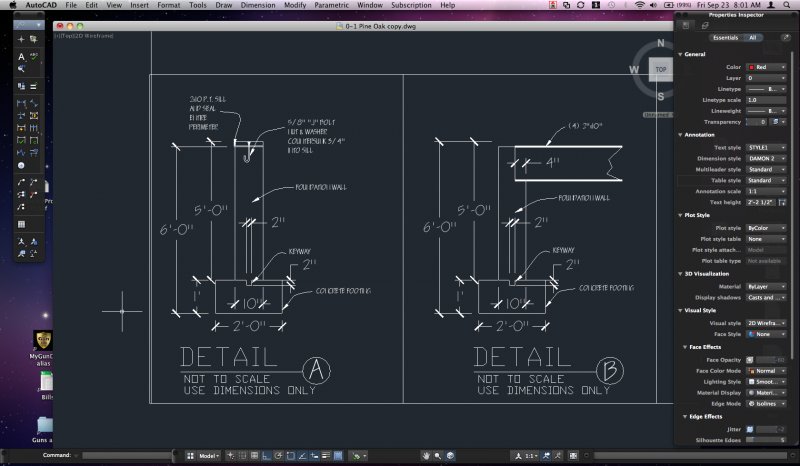Toggle All properties view
This screenshot has width=800, height=466.
pyautogui.click(x=752, y=37)
